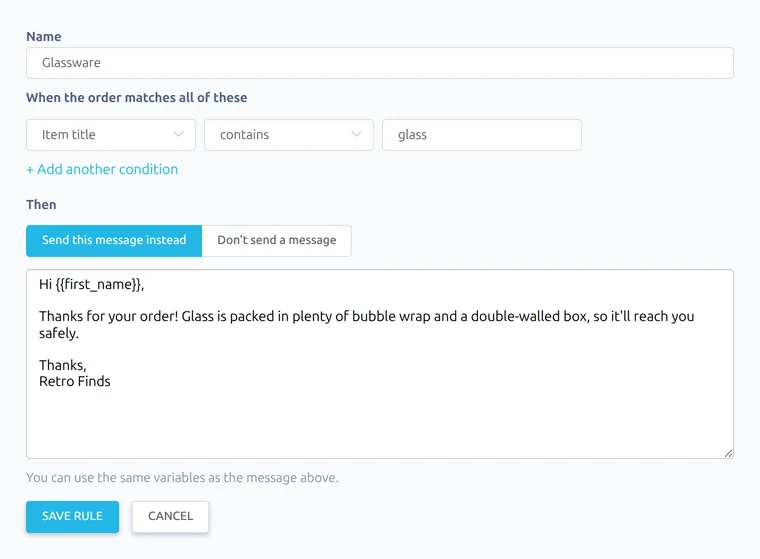Select Send this message instead option

tap(114, 240)
